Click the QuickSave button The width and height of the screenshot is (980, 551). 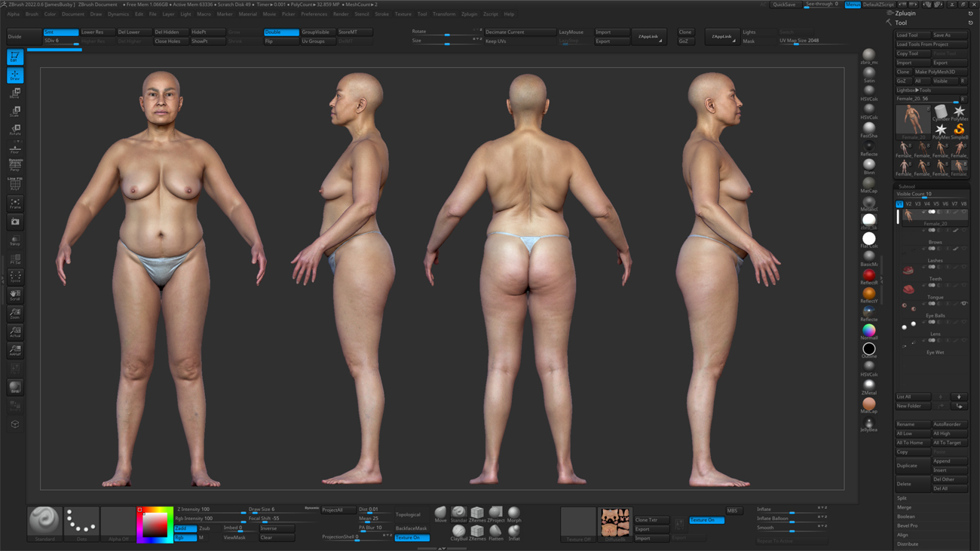click(784, 5)
